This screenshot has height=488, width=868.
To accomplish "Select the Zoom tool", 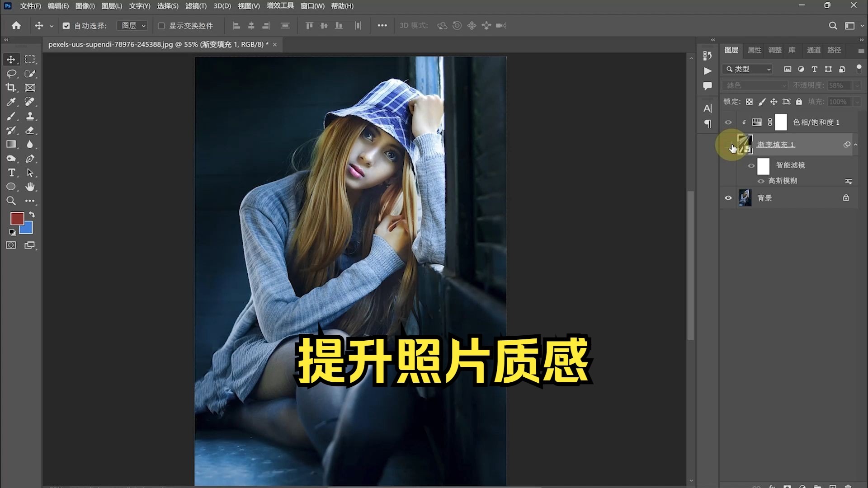I will coord(11,201).
